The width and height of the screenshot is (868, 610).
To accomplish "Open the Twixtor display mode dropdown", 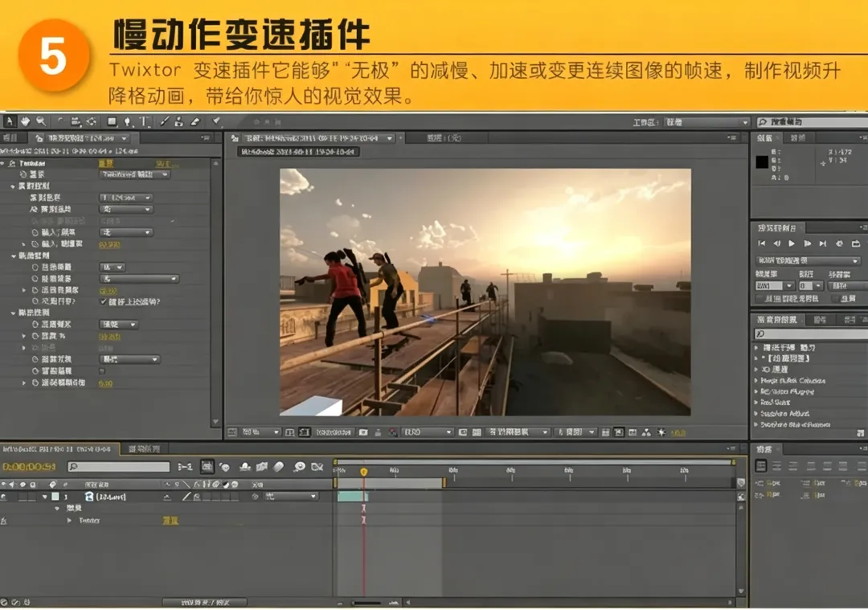I will coord(134,175).
